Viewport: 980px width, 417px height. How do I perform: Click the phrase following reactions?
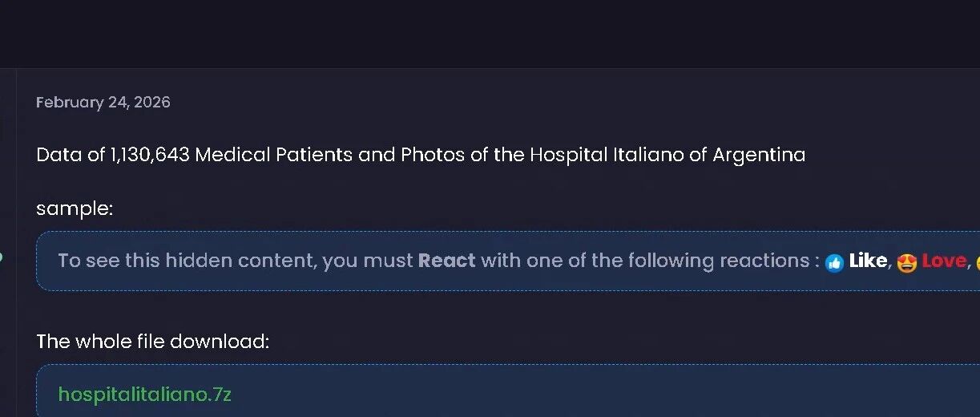pyautogui.click(x=718, y=261)
